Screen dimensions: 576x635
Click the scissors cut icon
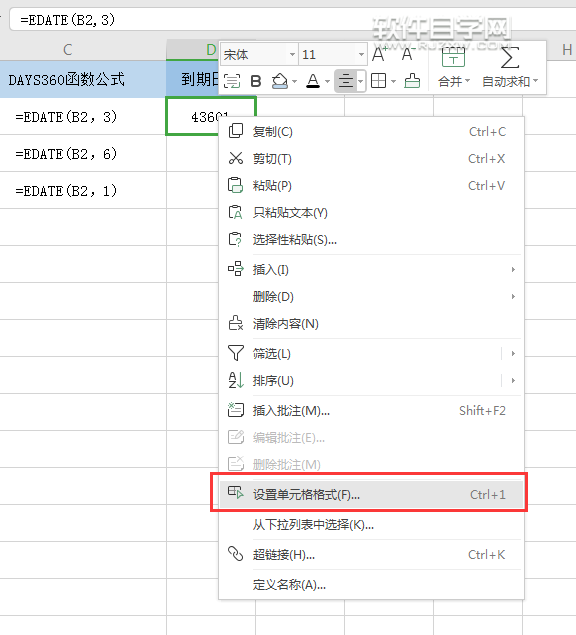tap(236, 158)
